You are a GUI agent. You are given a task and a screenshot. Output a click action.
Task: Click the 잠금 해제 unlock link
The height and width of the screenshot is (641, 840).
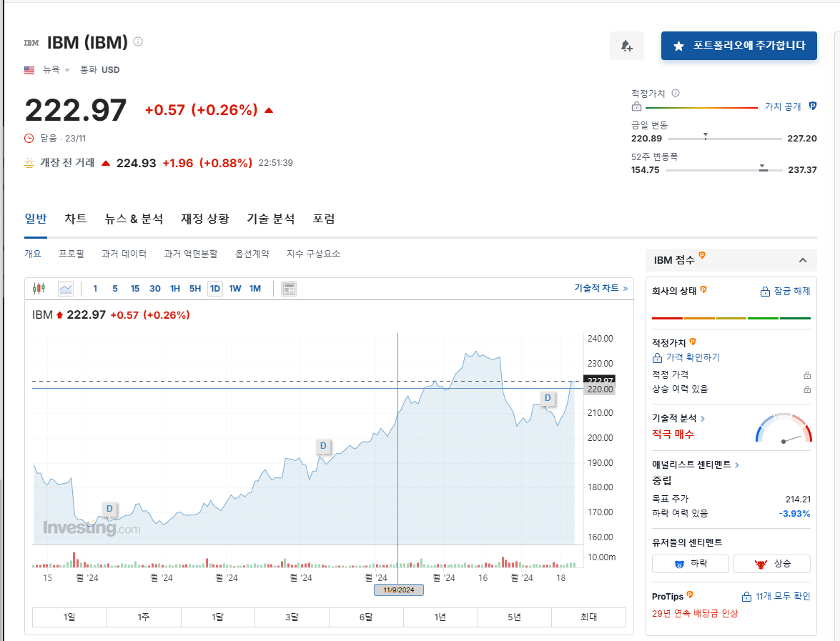[x=786, y=292]
